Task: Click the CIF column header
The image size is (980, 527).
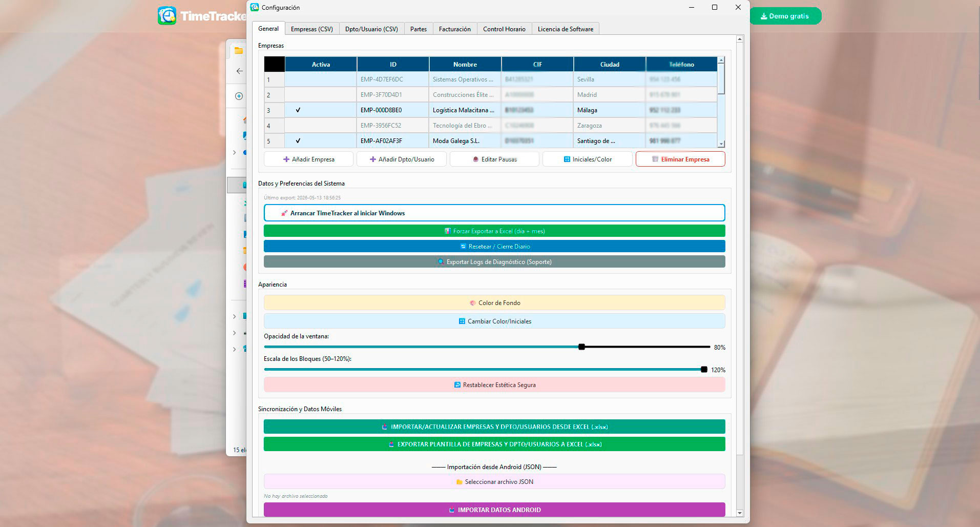Action: [x=537, y=64]
